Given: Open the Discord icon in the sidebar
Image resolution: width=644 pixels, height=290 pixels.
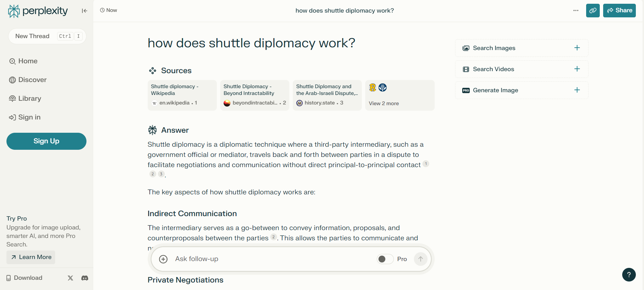Looking at the screenshot, I should click(x=85, y=278).
